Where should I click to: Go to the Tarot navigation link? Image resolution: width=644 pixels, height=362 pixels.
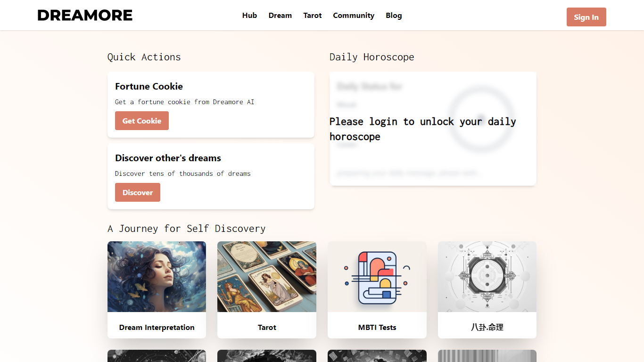[x=313, y=16]
